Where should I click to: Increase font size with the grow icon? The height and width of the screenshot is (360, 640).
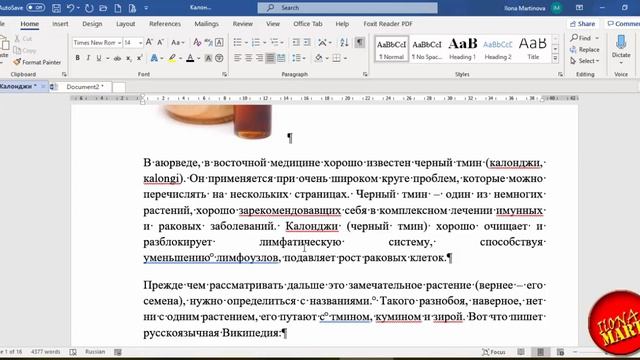coord(149,42)
